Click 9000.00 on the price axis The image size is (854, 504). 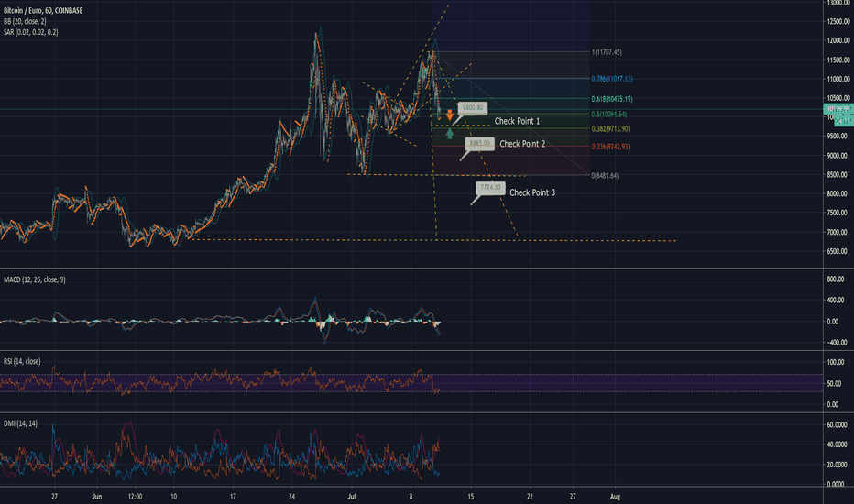coord(838,156)
